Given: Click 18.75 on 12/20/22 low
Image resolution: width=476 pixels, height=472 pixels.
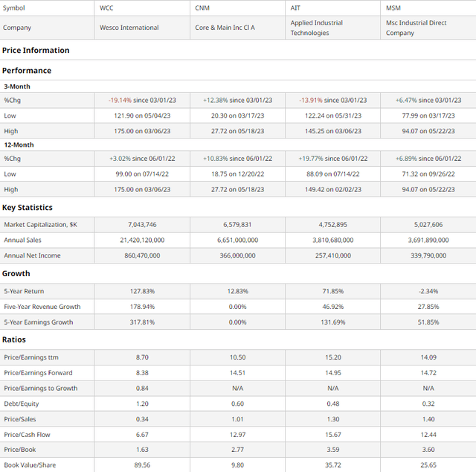Looking at the screenshot, I should 238,174.
